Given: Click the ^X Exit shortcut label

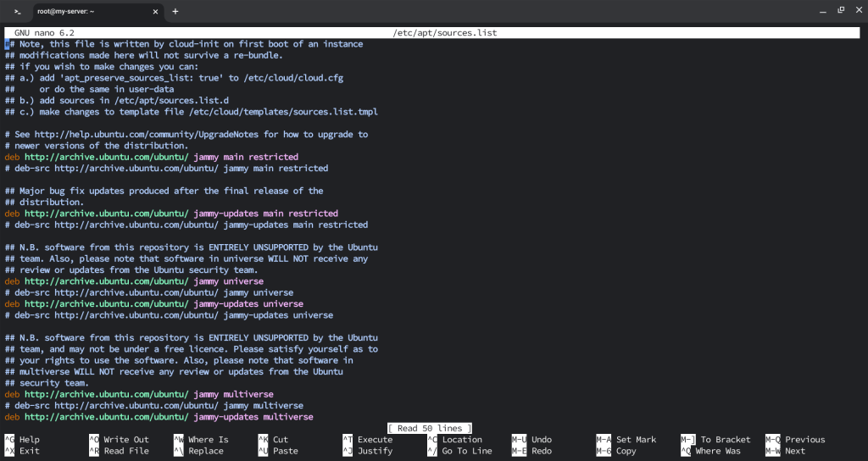Looking at the screenshot, I should 22,451.
